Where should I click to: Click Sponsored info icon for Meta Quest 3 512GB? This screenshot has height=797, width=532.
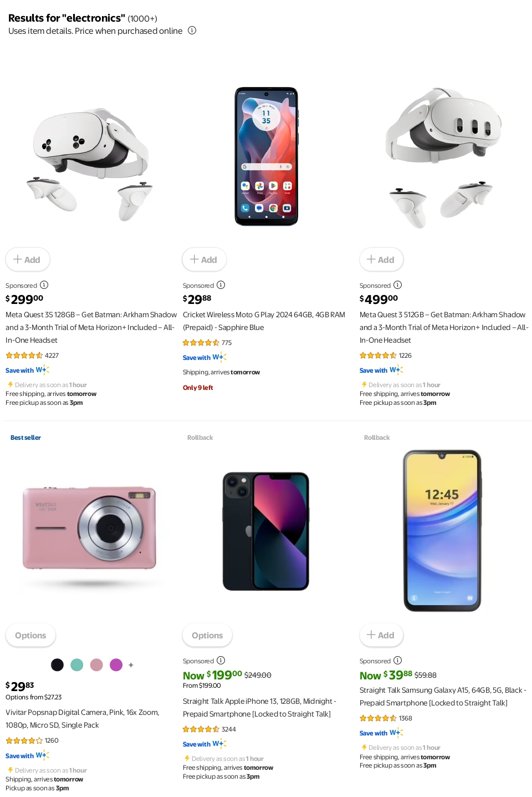(x=397, y=285)
